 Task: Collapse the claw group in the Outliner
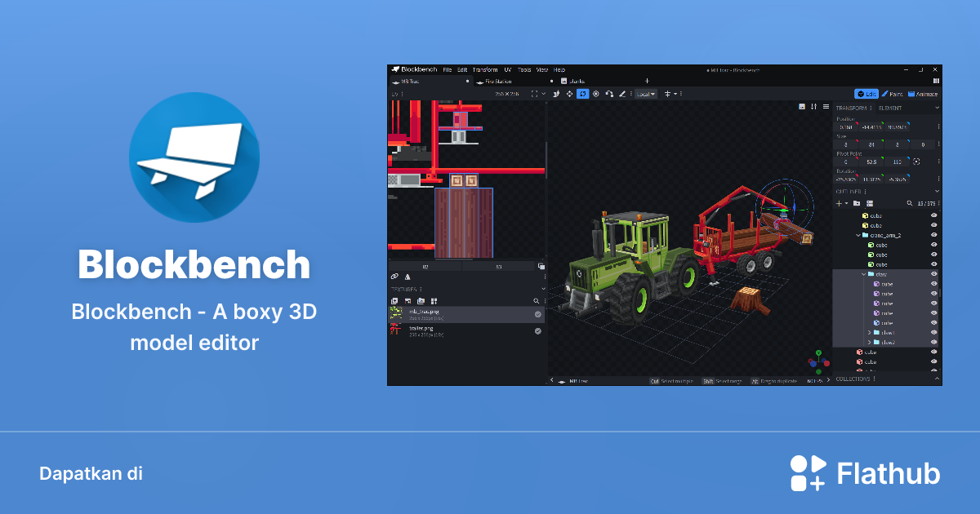[x=863, y=273]
